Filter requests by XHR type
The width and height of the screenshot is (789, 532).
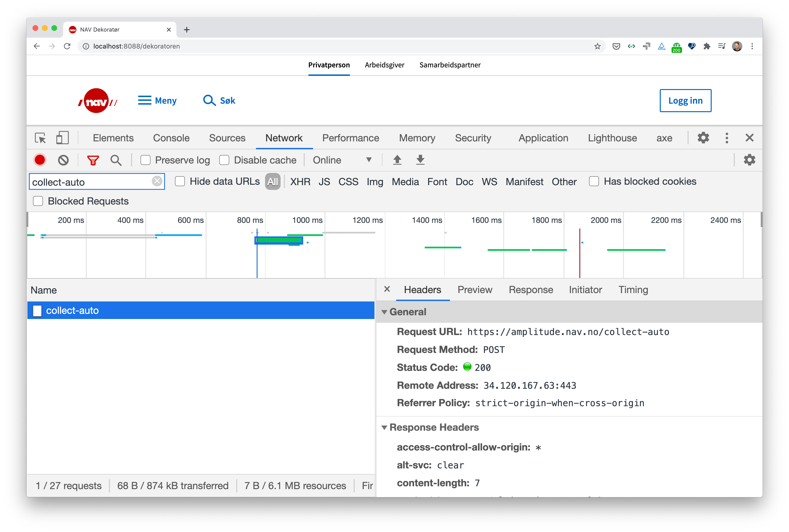[x=300, y=182]
